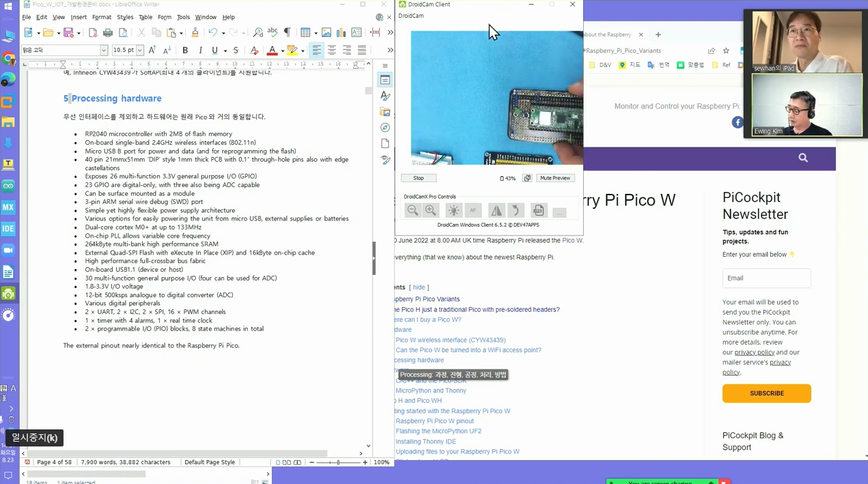The image size is (868, 484).
Task: Set paragraph alignment to left
Action: (317, 50)
